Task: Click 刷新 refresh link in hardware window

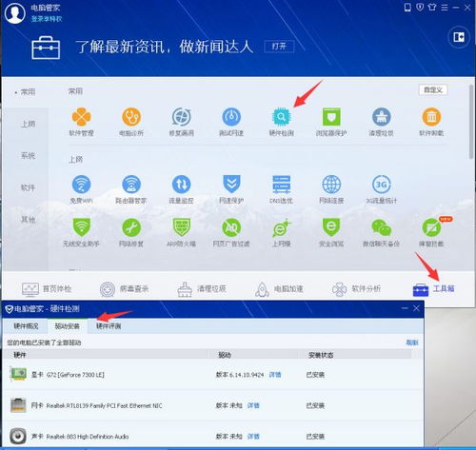Action: pyautogui.click(x=412, y=342)
